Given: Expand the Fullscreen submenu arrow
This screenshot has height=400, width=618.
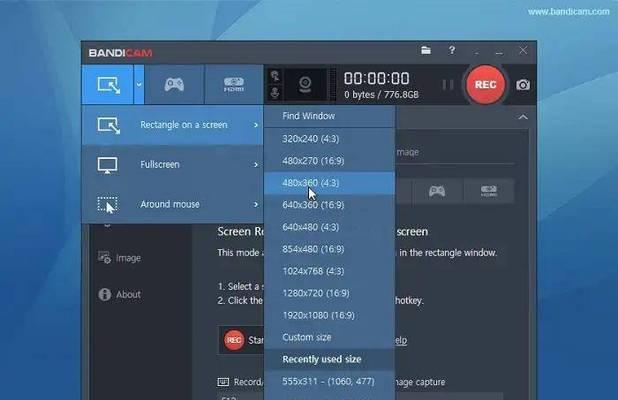Looking at the screenshot, I should pos(256,165).
